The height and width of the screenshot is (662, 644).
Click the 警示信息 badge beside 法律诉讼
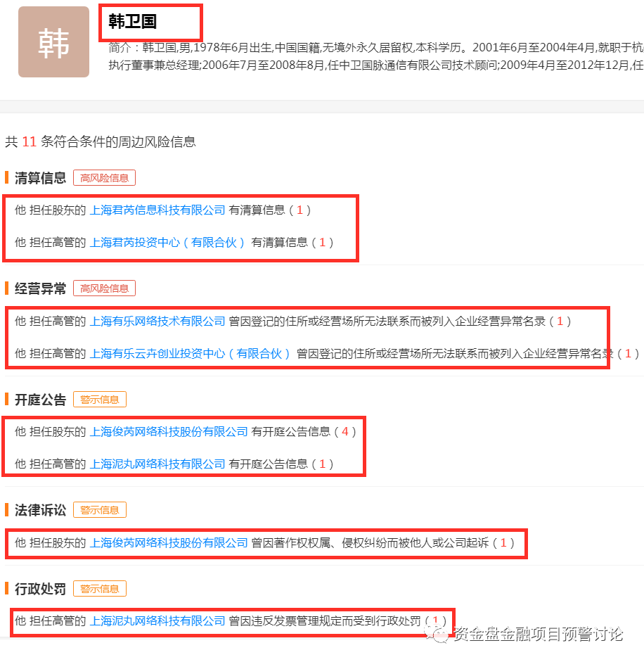[x=99, y=509]
